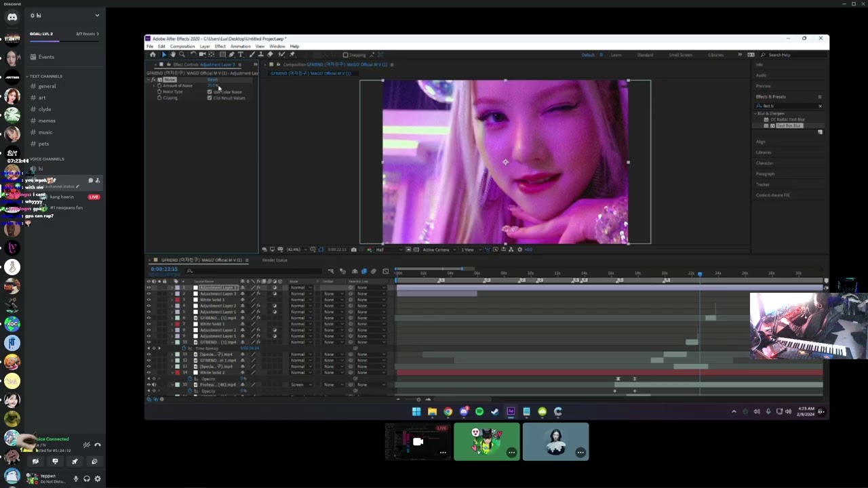Open the File menu
This screenshot has height=488, width=868.
[150, 46]
